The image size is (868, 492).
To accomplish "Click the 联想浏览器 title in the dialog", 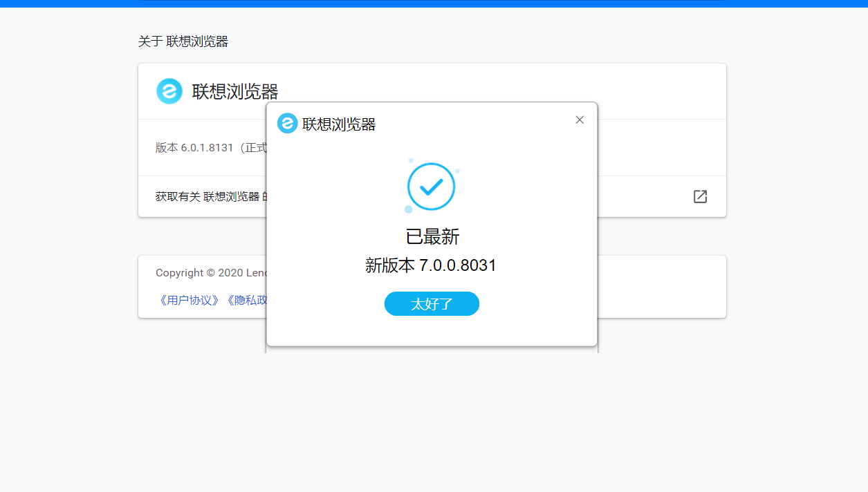I will click(x=339, y=124).
